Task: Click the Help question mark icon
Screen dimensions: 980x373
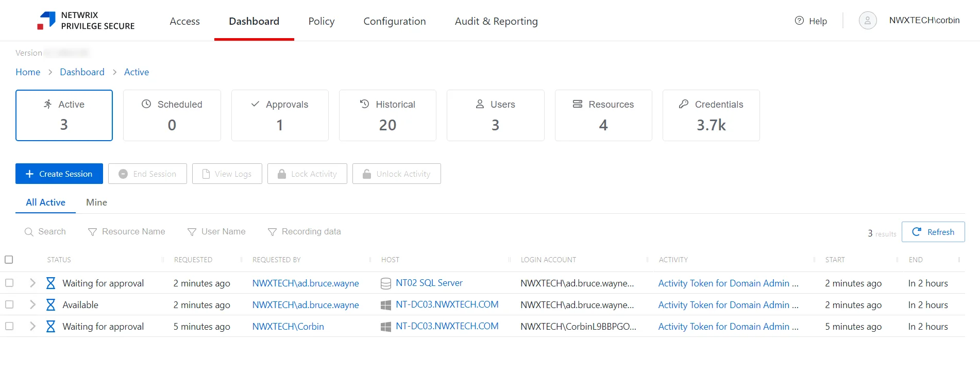Action: pos(799,21)
